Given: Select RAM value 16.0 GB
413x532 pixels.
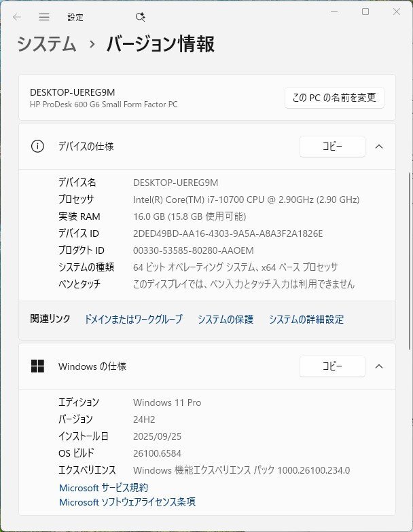Looking at the screenshot, I should point(190,216).
